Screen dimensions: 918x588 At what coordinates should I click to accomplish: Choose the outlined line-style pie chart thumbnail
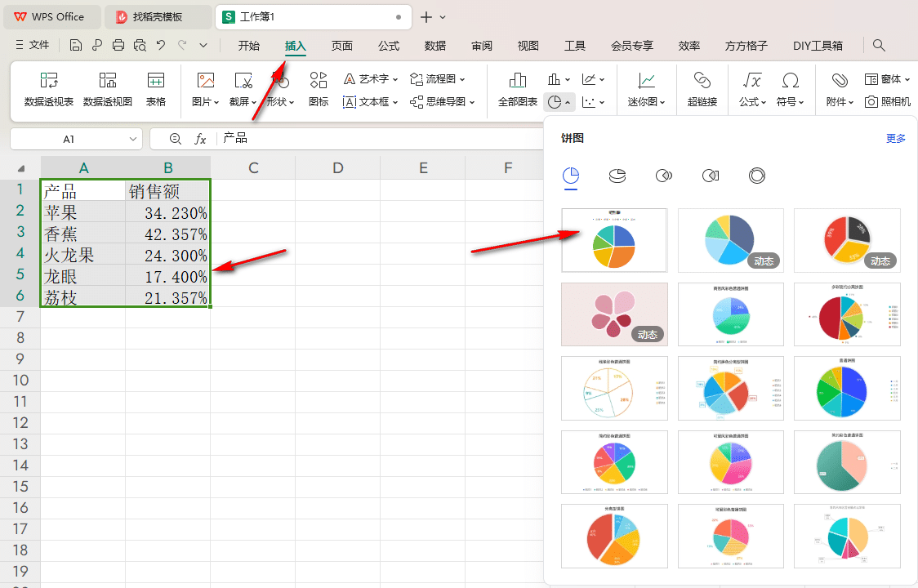click(614, 388)
